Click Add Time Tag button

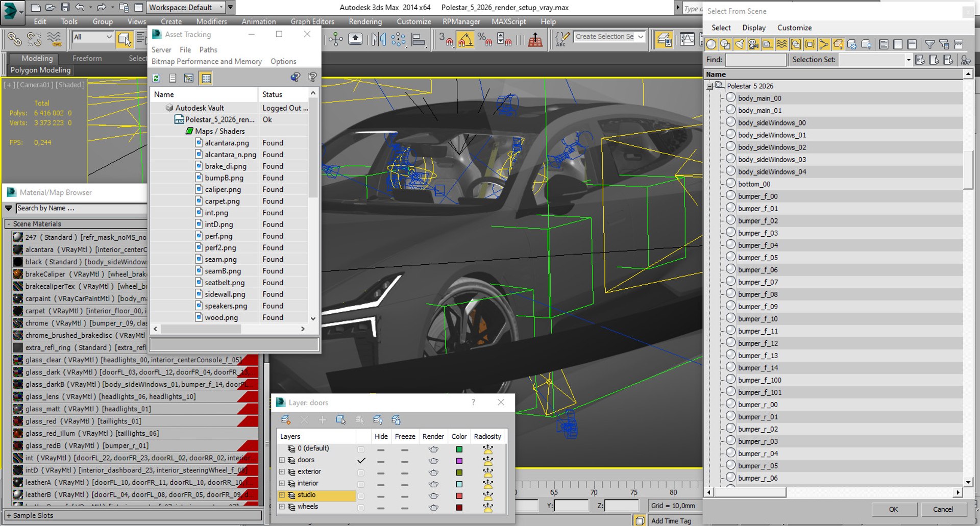[x=671, y=520]
